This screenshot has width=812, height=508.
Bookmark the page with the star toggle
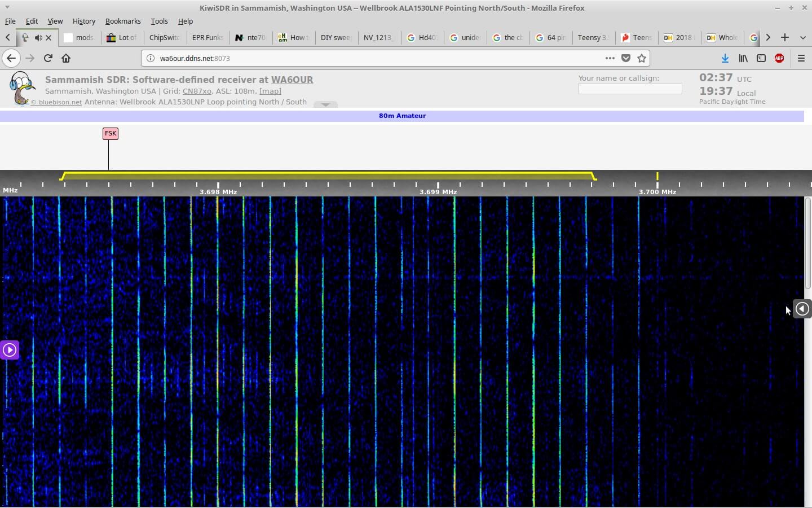pyautogui.click(x=642, y=58)
